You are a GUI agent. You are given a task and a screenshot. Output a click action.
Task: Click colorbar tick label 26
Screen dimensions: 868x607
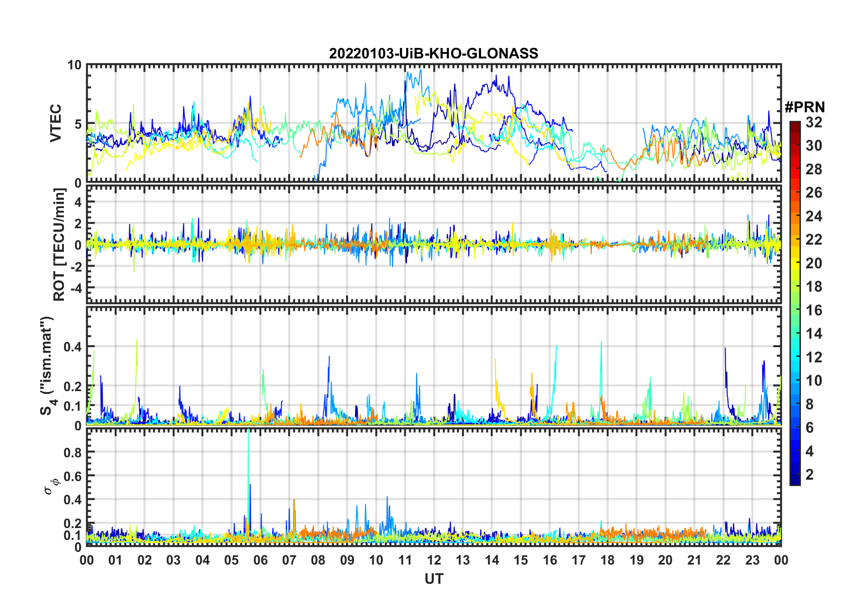[814, 193]
